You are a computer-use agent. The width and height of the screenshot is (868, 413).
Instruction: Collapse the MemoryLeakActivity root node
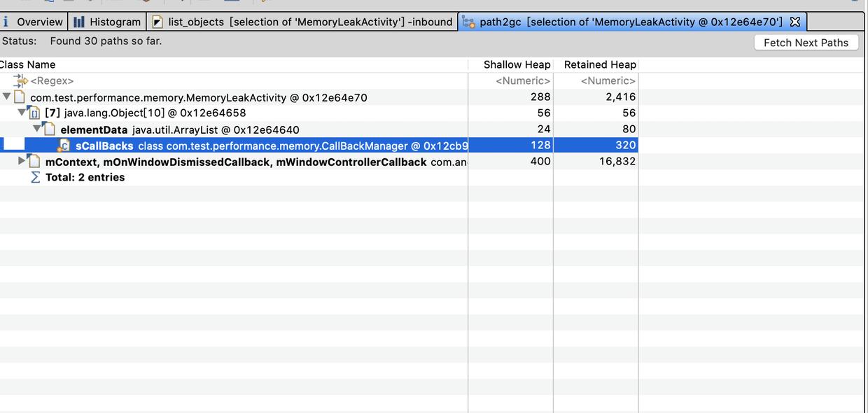point(6,97)
